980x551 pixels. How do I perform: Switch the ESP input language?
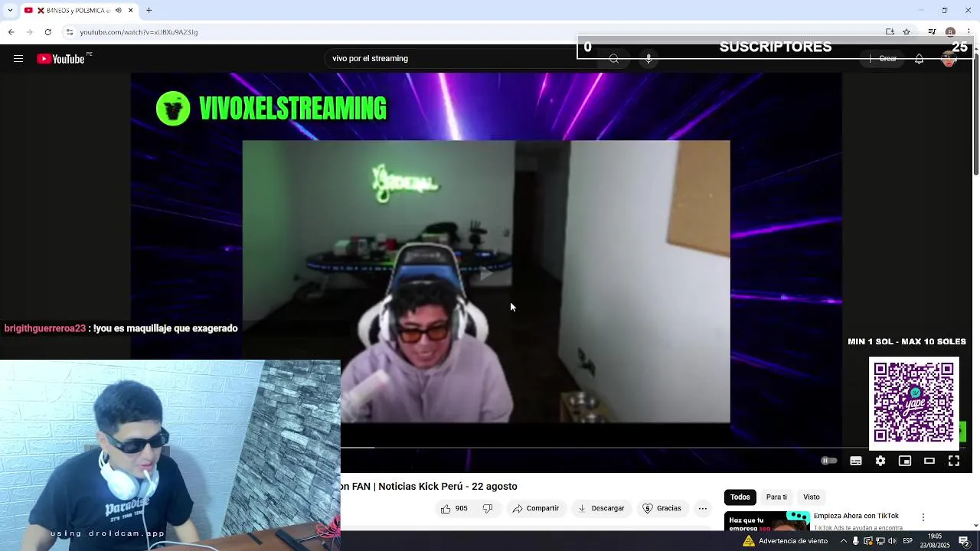tap(908, 541)
